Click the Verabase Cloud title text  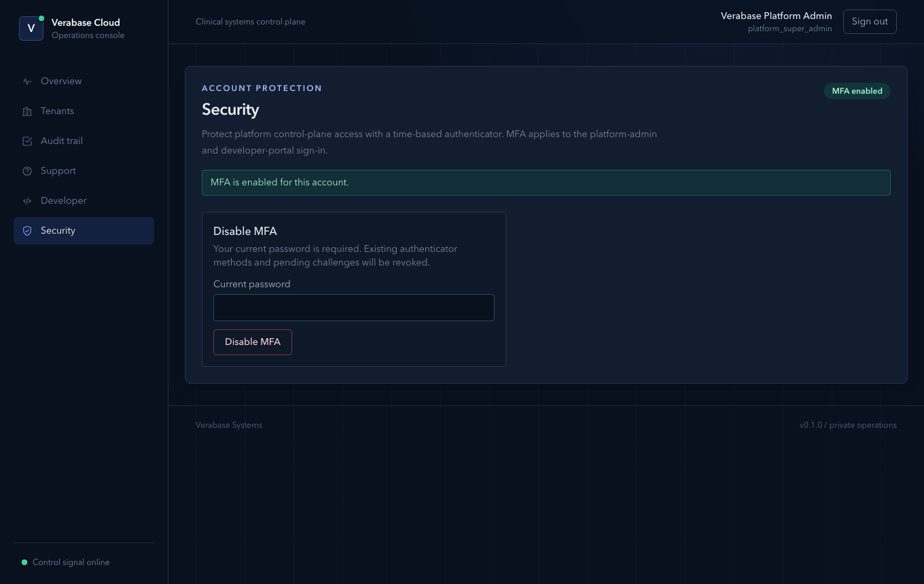click(x=86, y=22)
